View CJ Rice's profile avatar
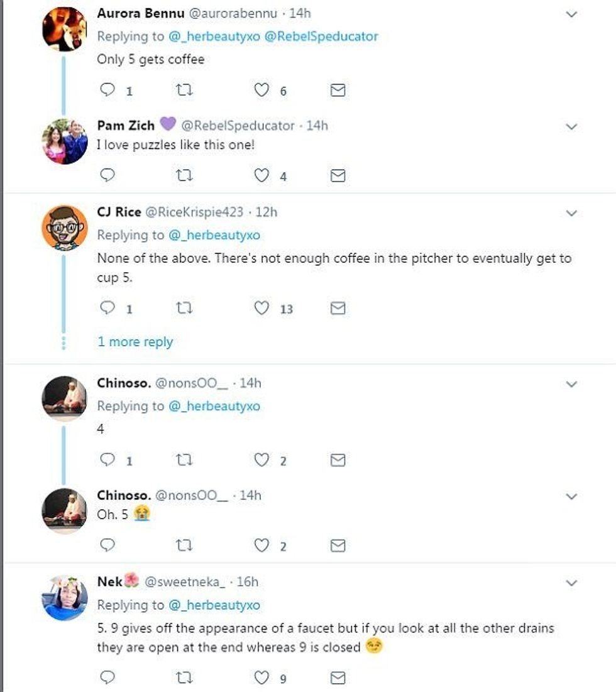Screen dimensions: 616x692 (x=64, y=227)
